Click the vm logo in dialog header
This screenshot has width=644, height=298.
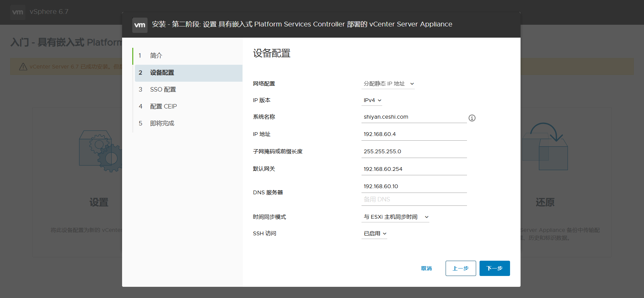[140, 25]
